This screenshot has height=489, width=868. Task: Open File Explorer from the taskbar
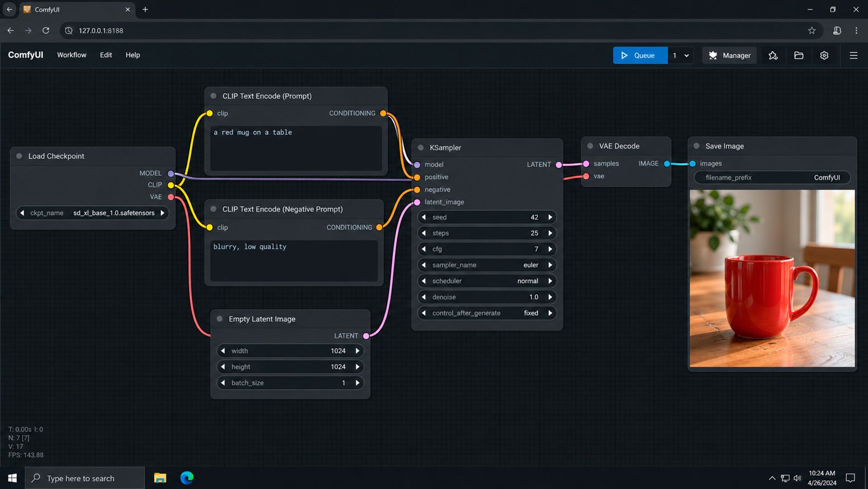160,478
